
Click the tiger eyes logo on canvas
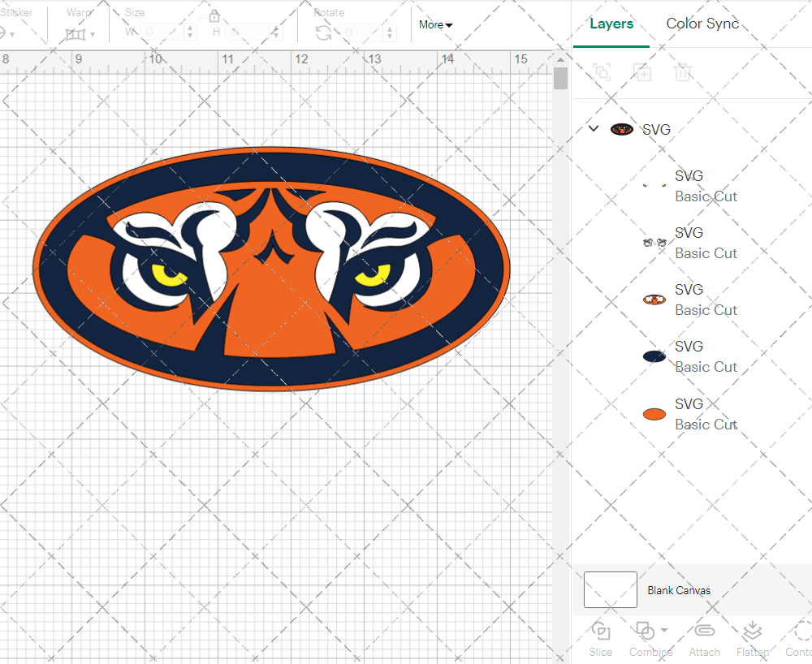pos(271,269)
